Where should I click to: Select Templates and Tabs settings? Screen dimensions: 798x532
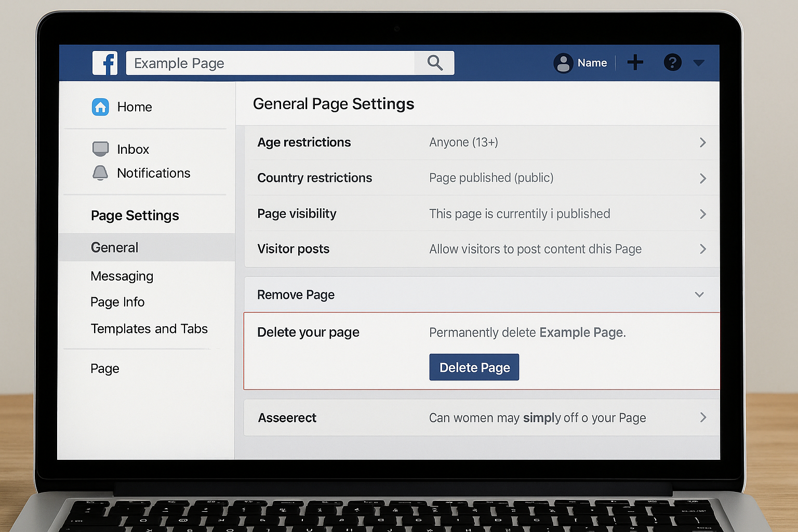[149, 329]
